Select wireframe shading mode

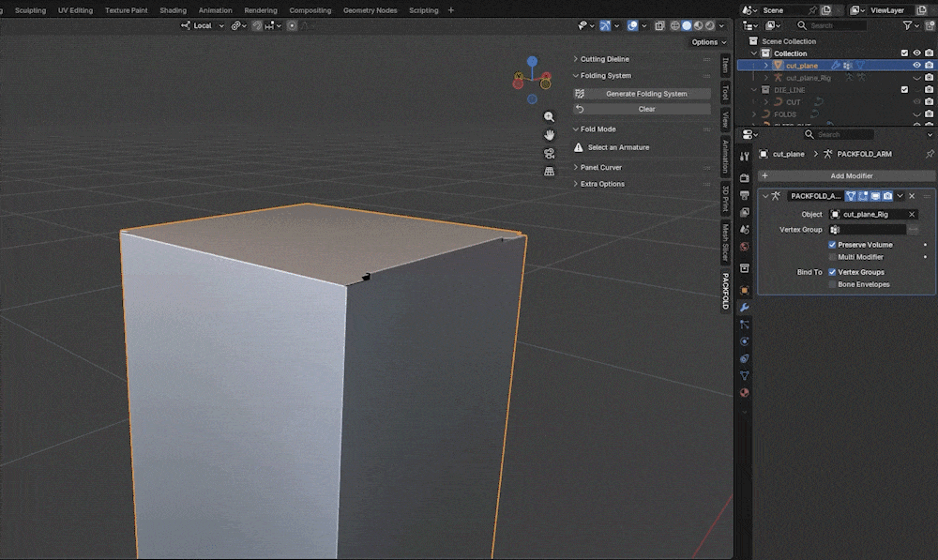(x=675, y=25)
